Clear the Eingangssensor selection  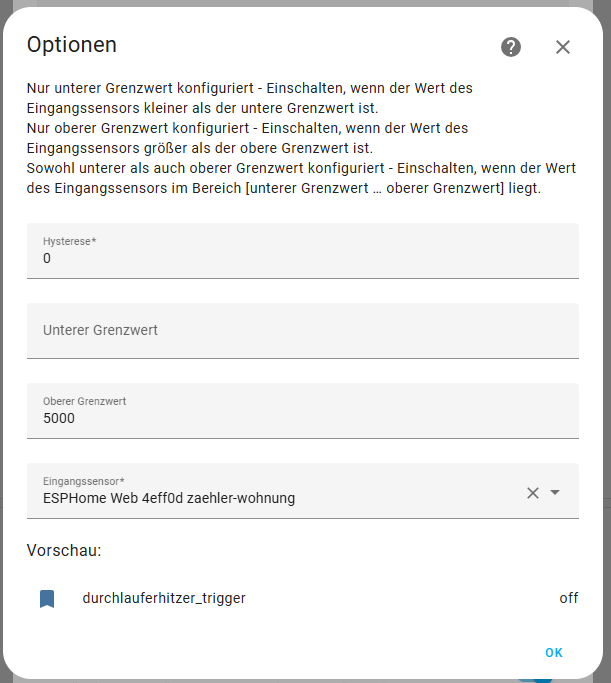tap(533, 492)
